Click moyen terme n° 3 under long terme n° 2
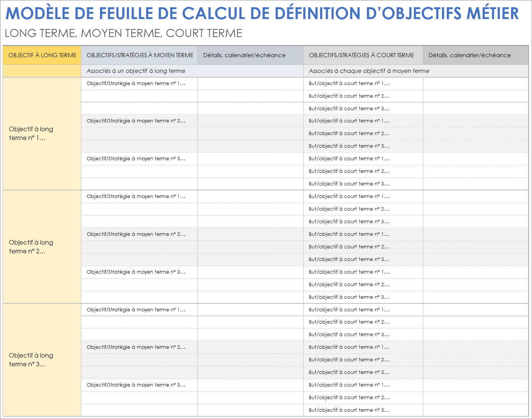Image resolution: width=532 pixels, height=419 pixels. point(139,272)
